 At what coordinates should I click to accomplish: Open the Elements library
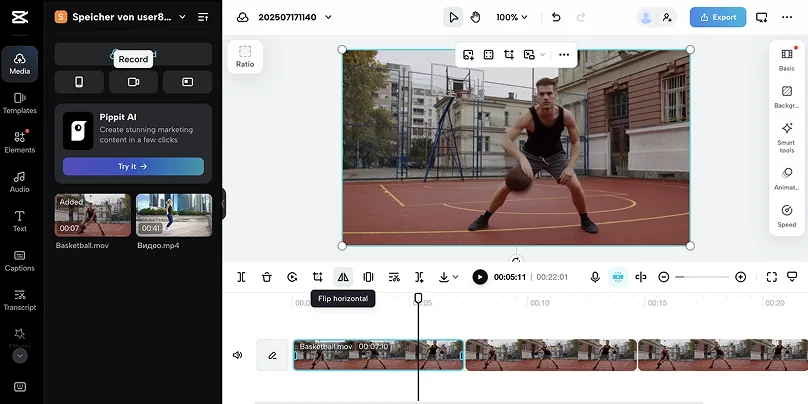click(x=20, y=143)
